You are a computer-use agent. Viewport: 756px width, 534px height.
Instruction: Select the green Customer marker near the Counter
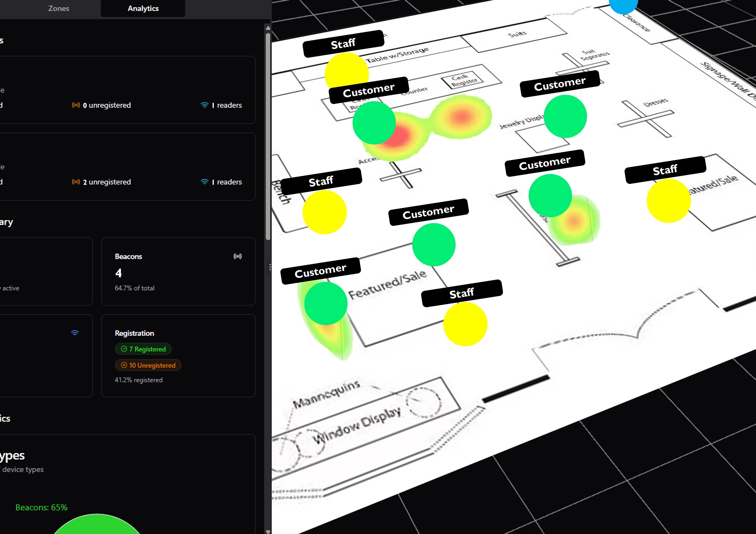point(374,122)
